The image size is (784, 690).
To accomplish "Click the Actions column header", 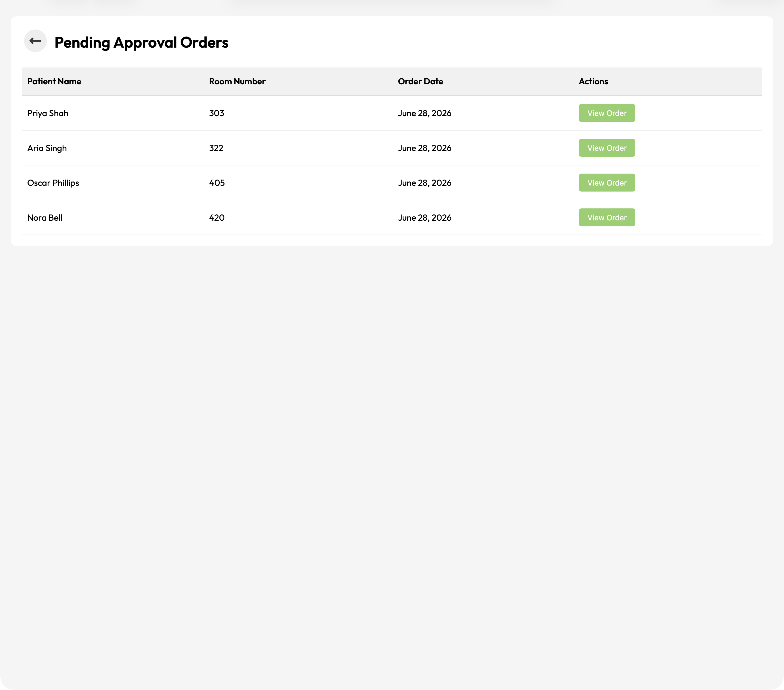I will point(593,81).
